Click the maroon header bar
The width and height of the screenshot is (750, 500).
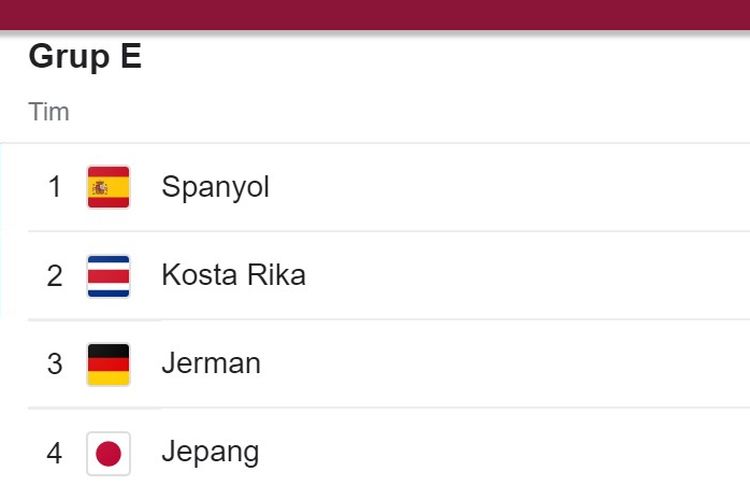[x=375, y=15]
